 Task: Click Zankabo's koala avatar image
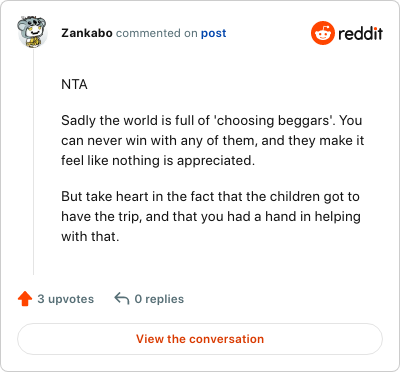tap(32, 32)
